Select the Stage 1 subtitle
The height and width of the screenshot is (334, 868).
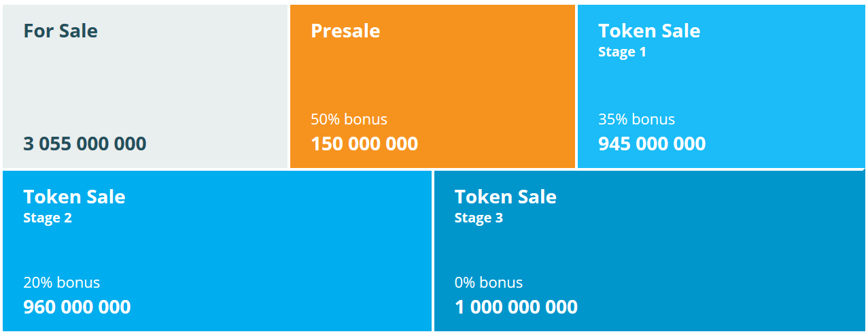[x=622, y=52]
